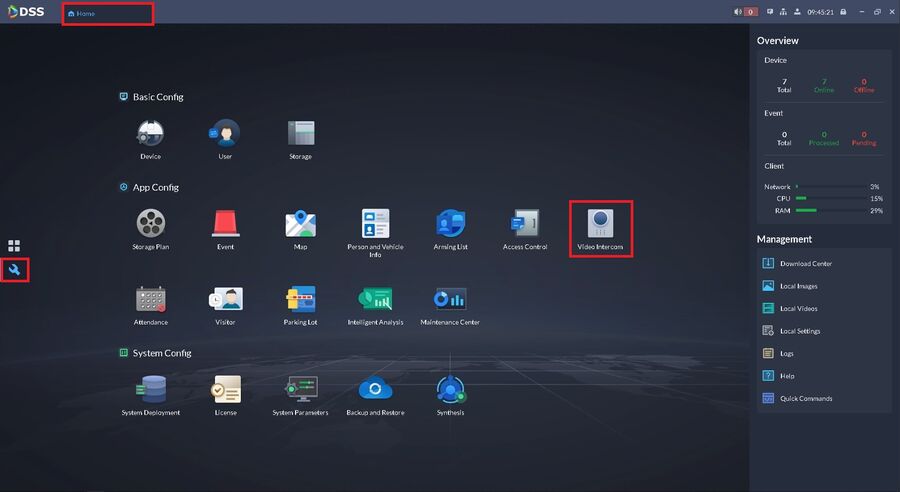900x492 pixels.
Task: Switch to the Home tab
Action: point(82,13)
